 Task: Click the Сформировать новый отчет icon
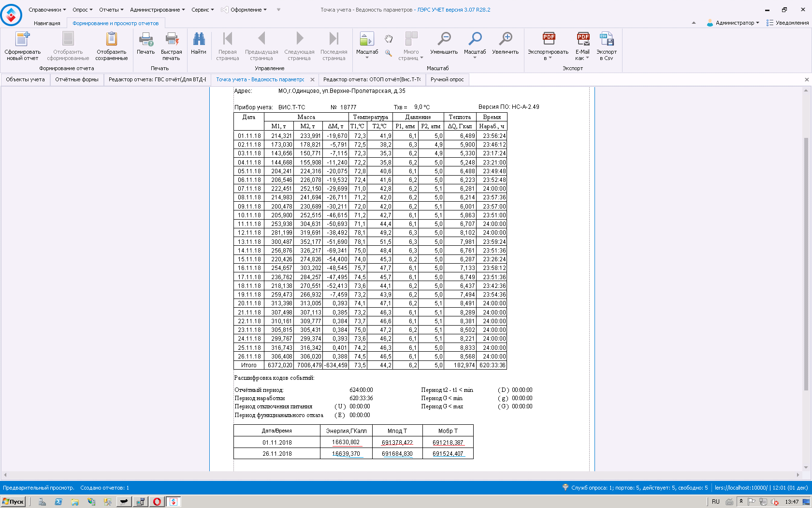pos(22,39)
